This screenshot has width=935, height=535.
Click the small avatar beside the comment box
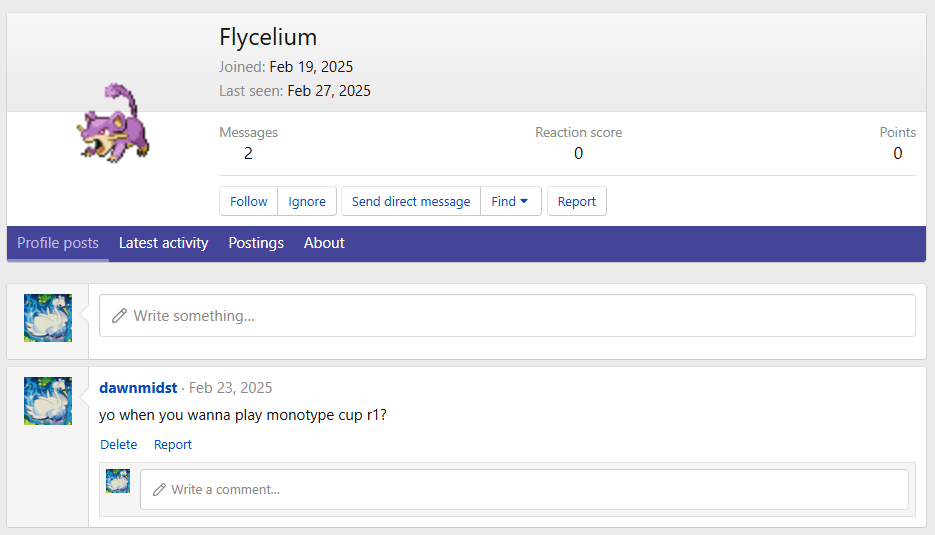click(x=118, y=481)
